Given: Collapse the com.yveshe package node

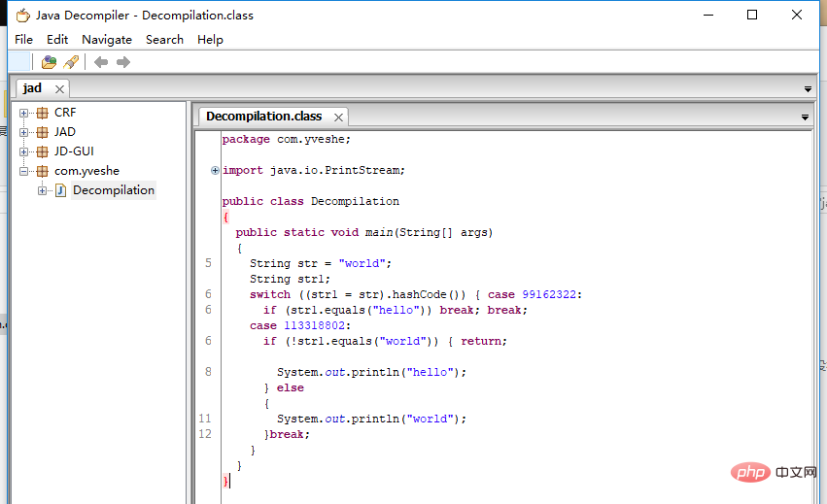Looking at the screenshot, I should click(24, 171).
